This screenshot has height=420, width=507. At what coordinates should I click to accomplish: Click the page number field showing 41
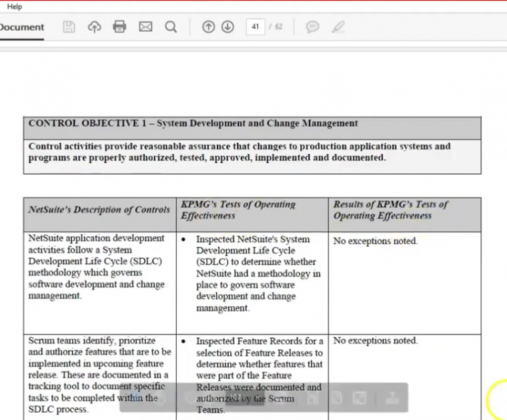[256, 27]
